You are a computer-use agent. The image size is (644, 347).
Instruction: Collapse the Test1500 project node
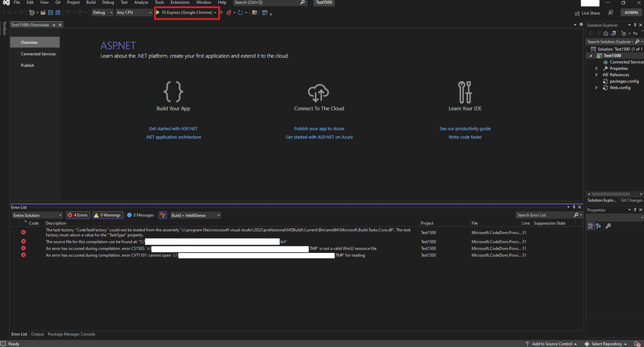tap(591, 56)
